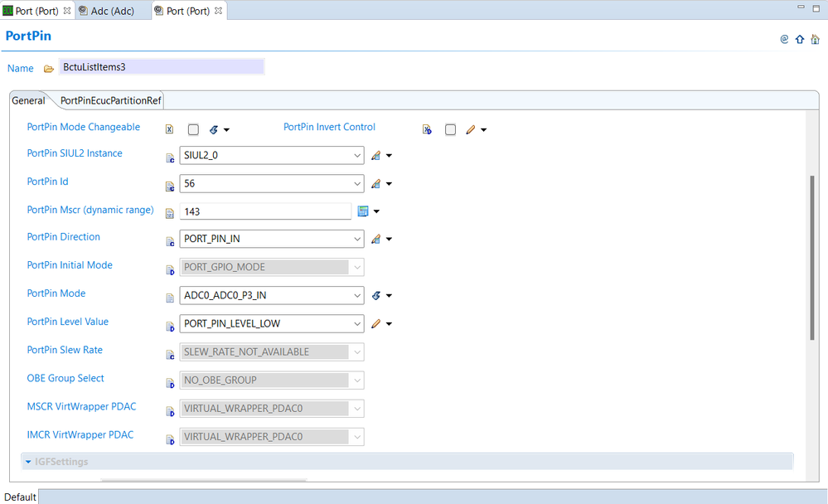Toggle PortPin Mode Changeable checkbox
Viewport: 828px width, 504px height.
[x=193, y=129]
